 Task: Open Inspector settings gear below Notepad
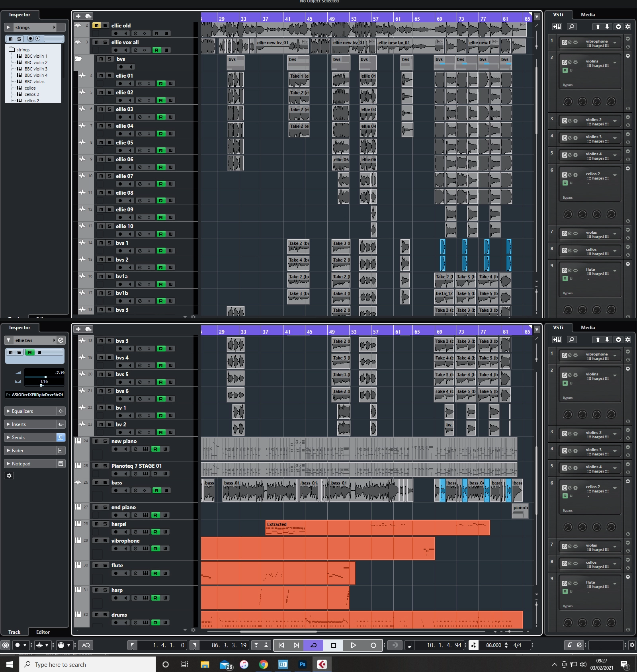coord(10,476)
